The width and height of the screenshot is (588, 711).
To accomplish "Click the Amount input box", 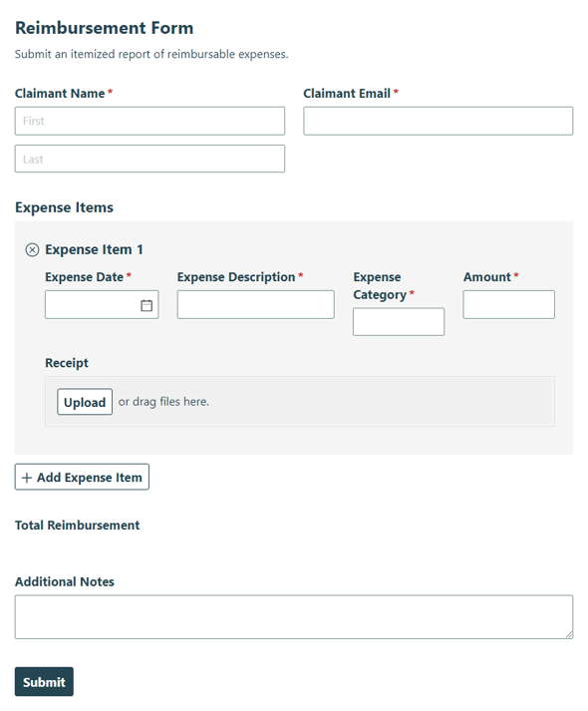I will (x=508, y=305).
